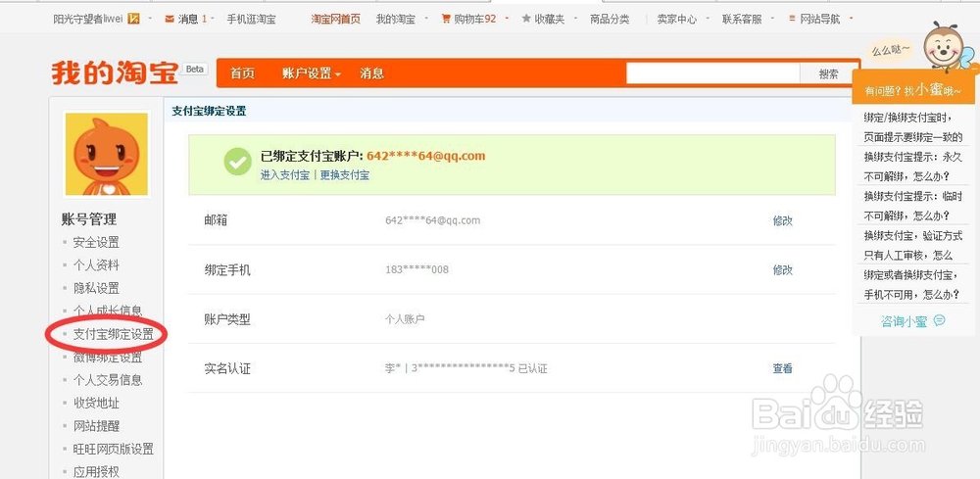Click 个人账户 account type value
980x479 pixels.
pos(405,319)
